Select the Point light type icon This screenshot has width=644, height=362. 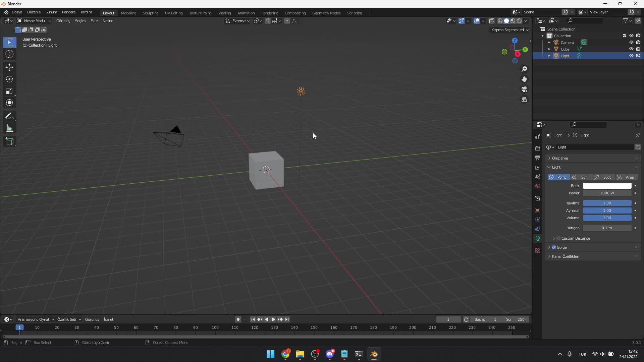pos(551,177)
